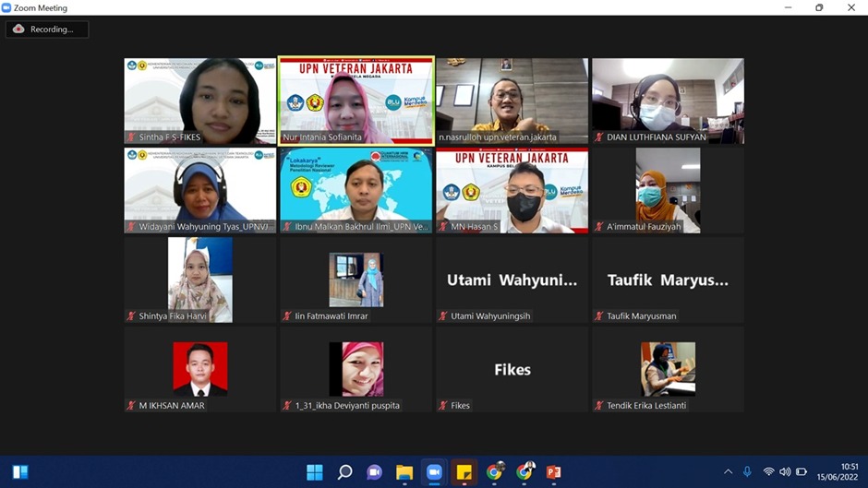This screenshot has height=488, width=868.
Task: Select Nur Intania Sofianita's video tile
Action: coord(356,101)
